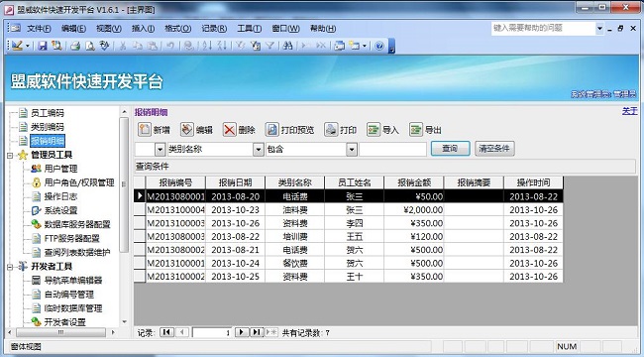The image size is (644, 357).
Task: Go to next record navigation button
Action: point(242,332)
